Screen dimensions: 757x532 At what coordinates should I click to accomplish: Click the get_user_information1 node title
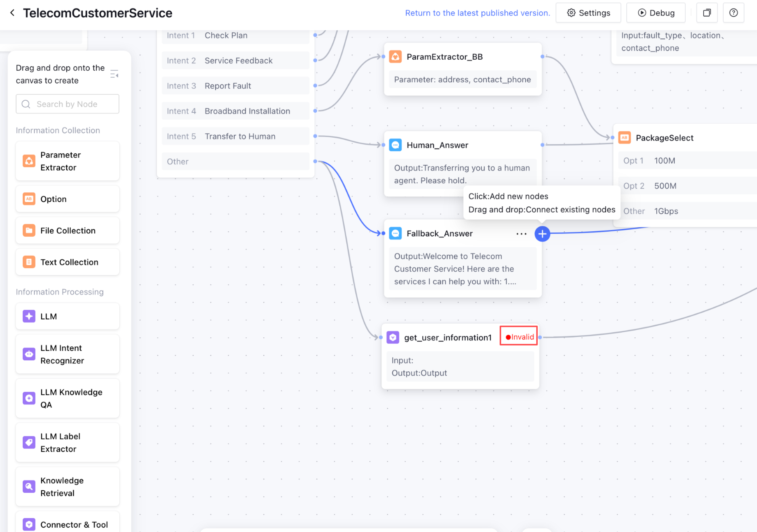coord(448,338)
